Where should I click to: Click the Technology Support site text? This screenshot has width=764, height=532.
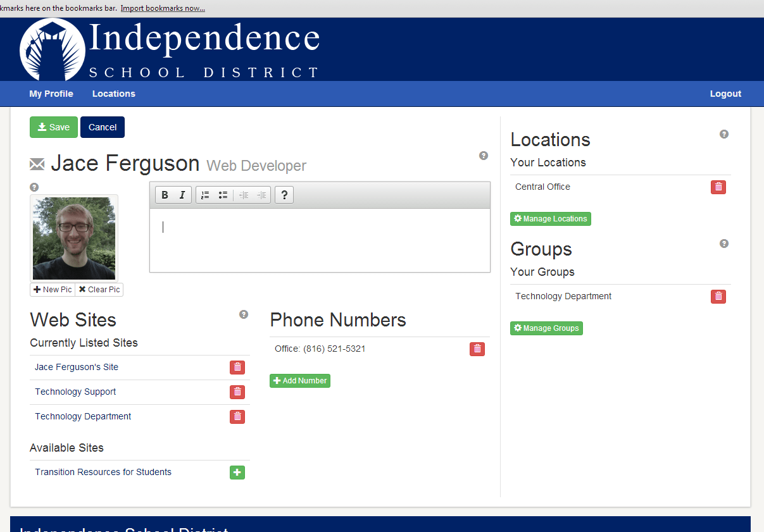coord(75,392)
